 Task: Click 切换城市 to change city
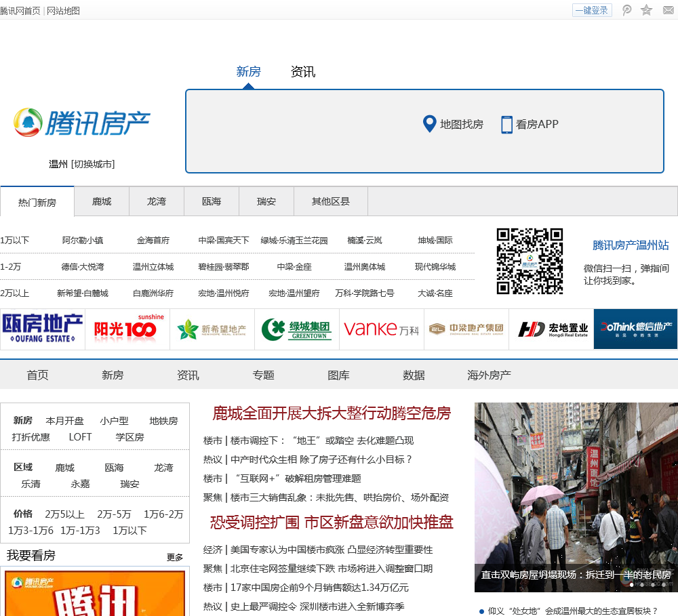click(93, 164)
